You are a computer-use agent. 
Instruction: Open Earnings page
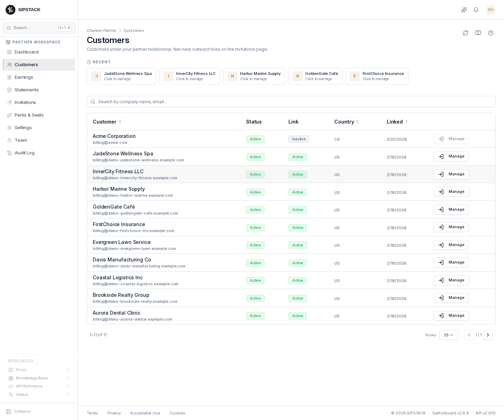39,77
